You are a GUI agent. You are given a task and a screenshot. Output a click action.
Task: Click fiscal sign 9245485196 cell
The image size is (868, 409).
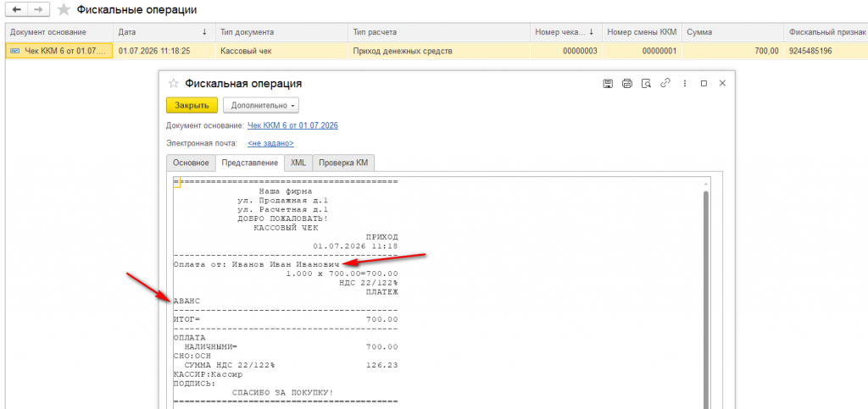[x=826, y=51]
